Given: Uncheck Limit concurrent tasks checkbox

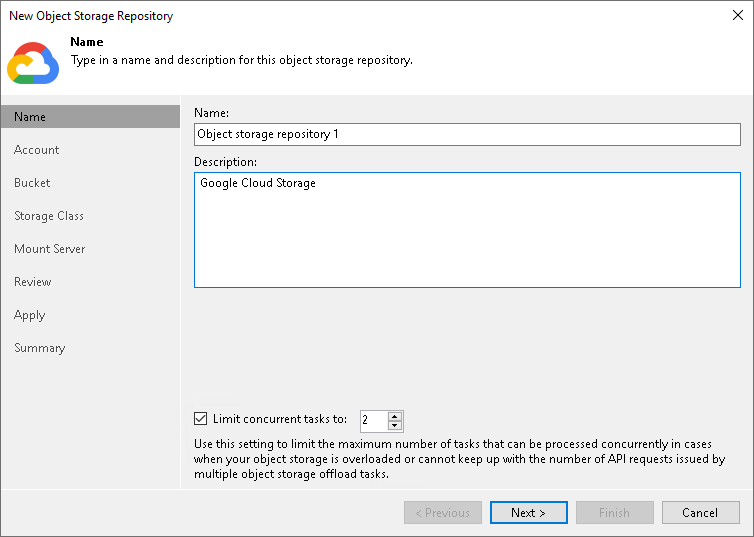Looking at the screenshot, I should click(x=201, y=419).
